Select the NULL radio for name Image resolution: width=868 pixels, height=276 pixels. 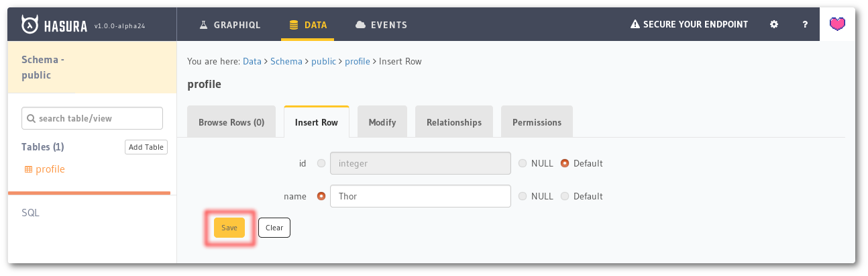click(x=523, y=197)
